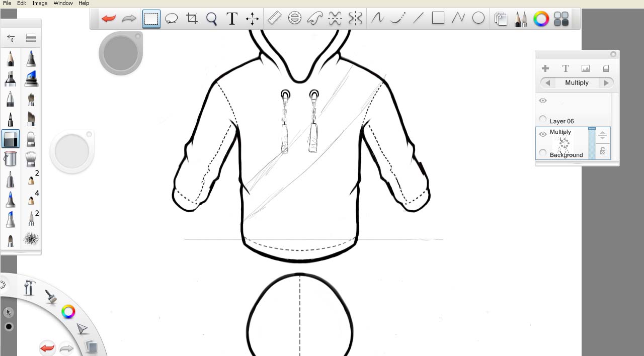Click the light color puck
Screen dimensions: 644x356
[72, 151]
